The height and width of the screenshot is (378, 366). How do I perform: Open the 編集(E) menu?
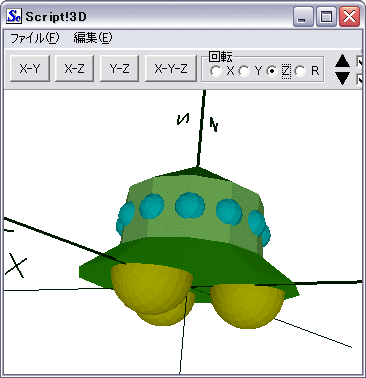click(x=93, y=38)
